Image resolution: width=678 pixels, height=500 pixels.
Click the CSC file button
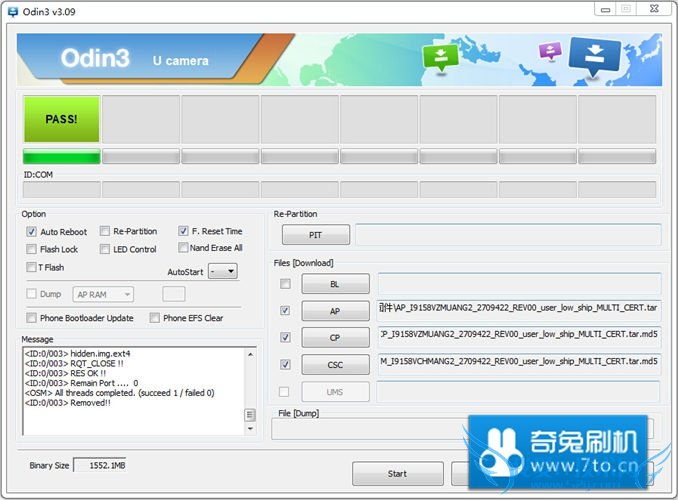coord(335,365)
